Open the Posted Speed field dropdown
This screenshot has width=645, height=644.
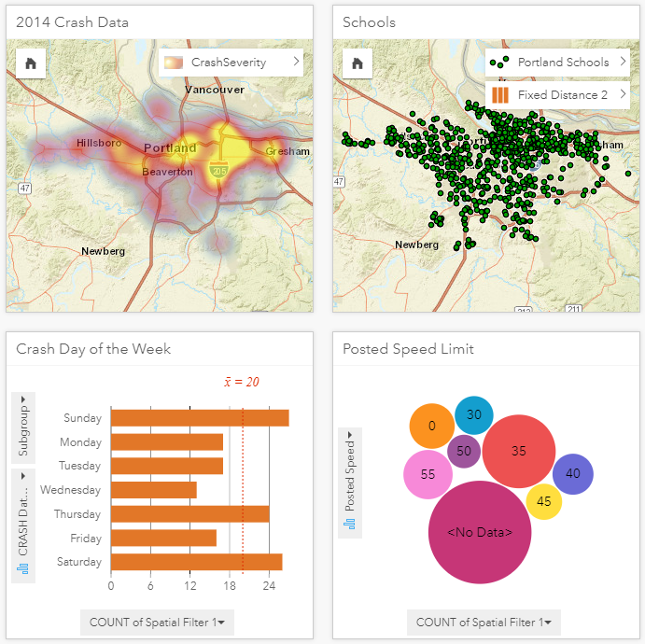point(350,483)
